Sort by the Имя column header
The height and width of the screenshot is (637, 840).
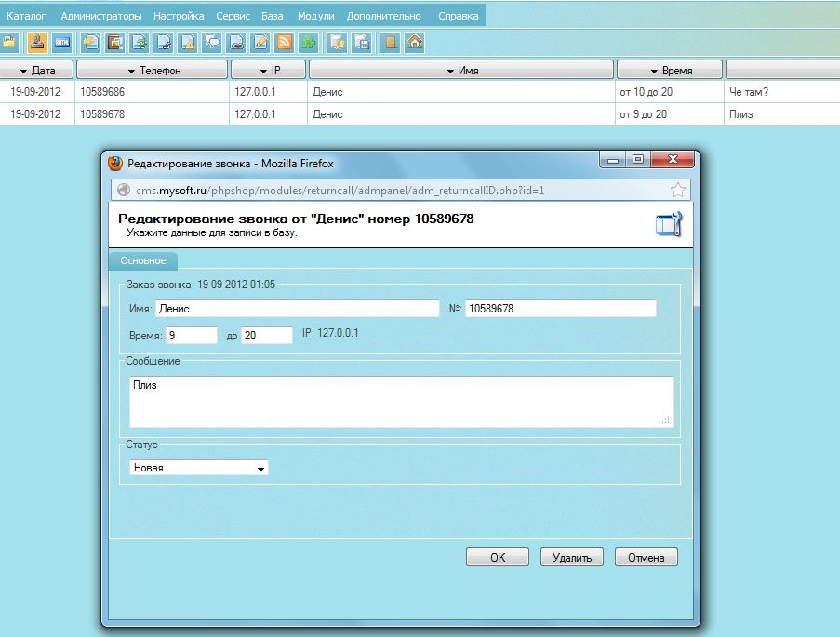pyautogui.click(x=461, y=70)
